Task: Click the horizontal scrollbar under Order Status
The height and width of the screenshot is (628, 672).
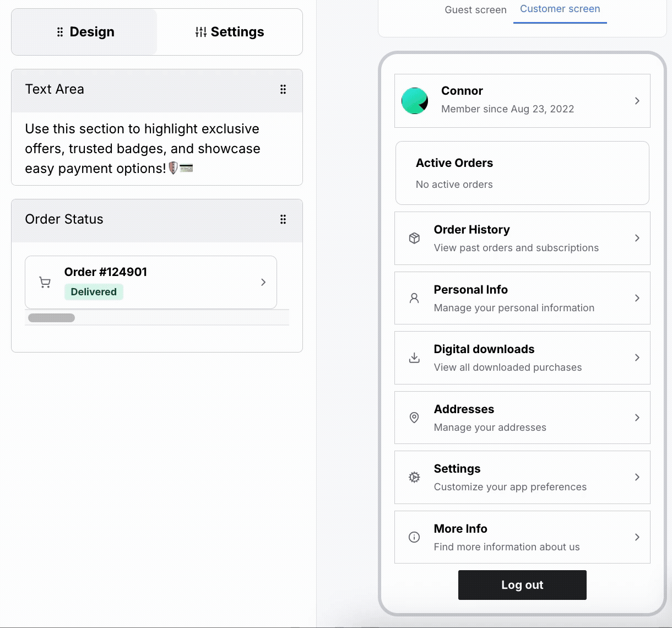Action: point(51,318)
